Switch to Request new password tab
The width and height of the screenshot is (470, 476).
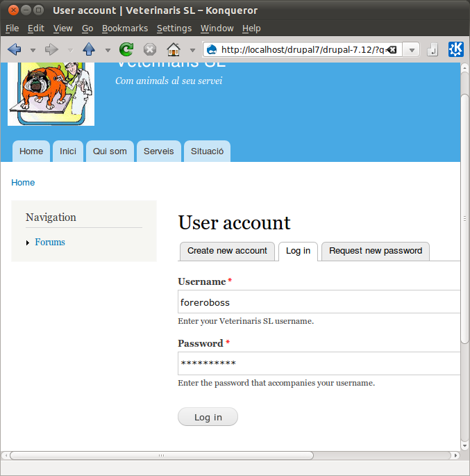[x=375, y=251]
